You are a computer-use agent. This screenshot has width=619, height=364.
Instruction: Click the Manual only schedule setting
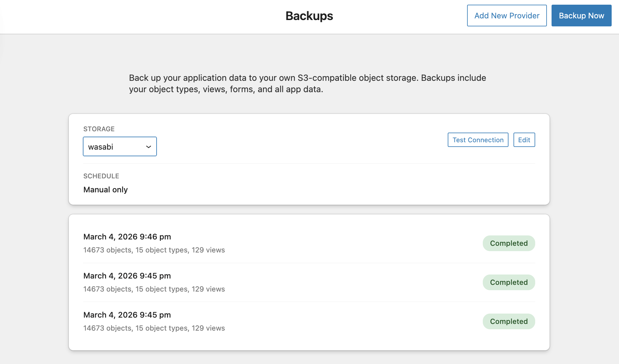pyautogui.click(x=105, y=189)
